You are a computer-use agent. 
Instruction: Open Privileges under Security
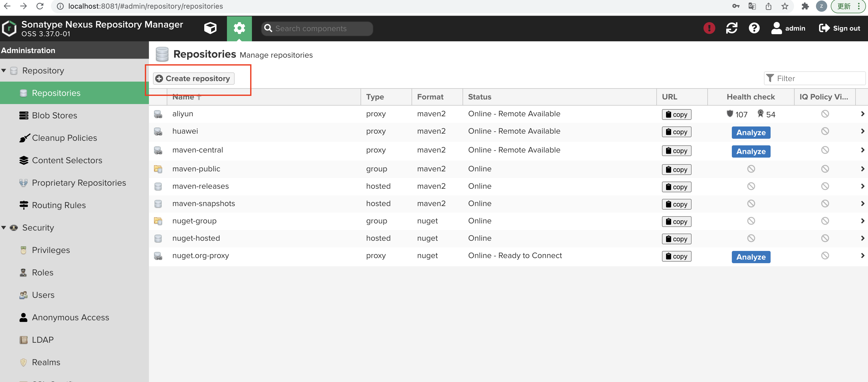[x=74, y=250]
